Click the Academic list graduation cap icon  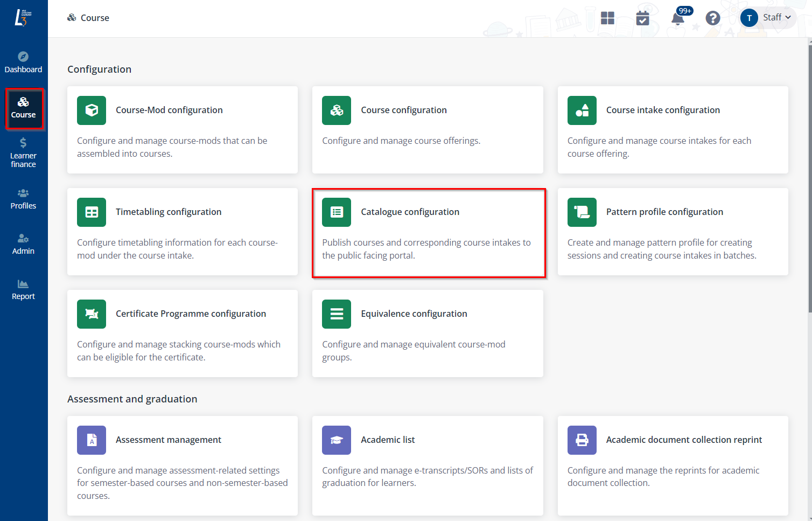(x=337, y=440)
